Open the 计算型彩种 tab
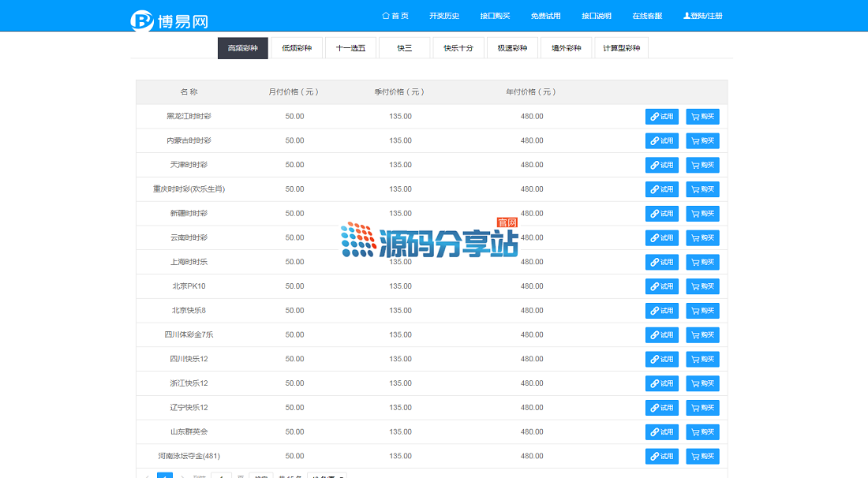 (x=621, y=48)
